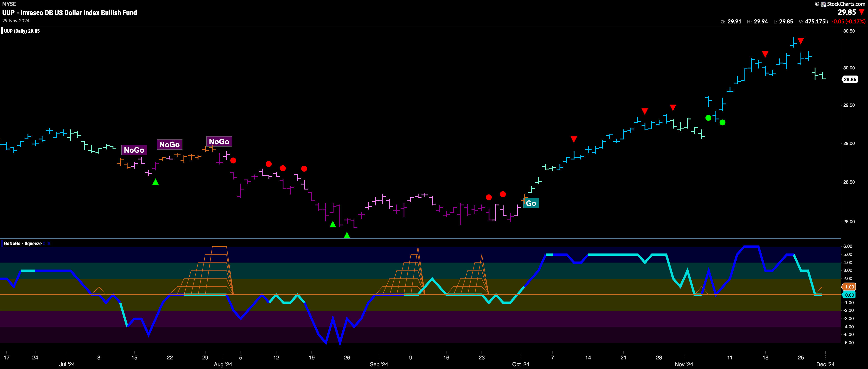Click the mid-October red triangle above 29.00
This screenshot has height=369, width=868.
click(574, 139)
